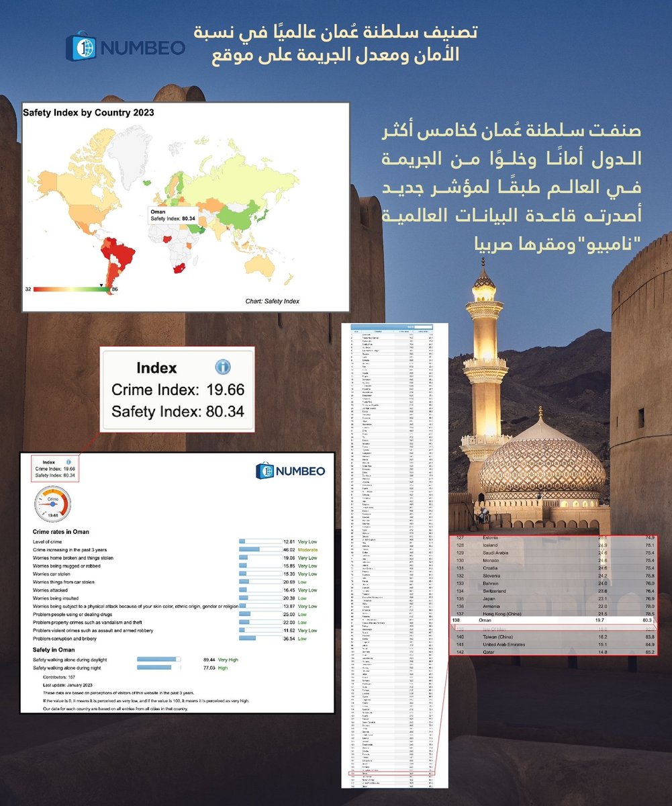This screenshot has height=806, width=672.
Task: Click the Safety walking alone during daylight bar
Action: point(159,660)
